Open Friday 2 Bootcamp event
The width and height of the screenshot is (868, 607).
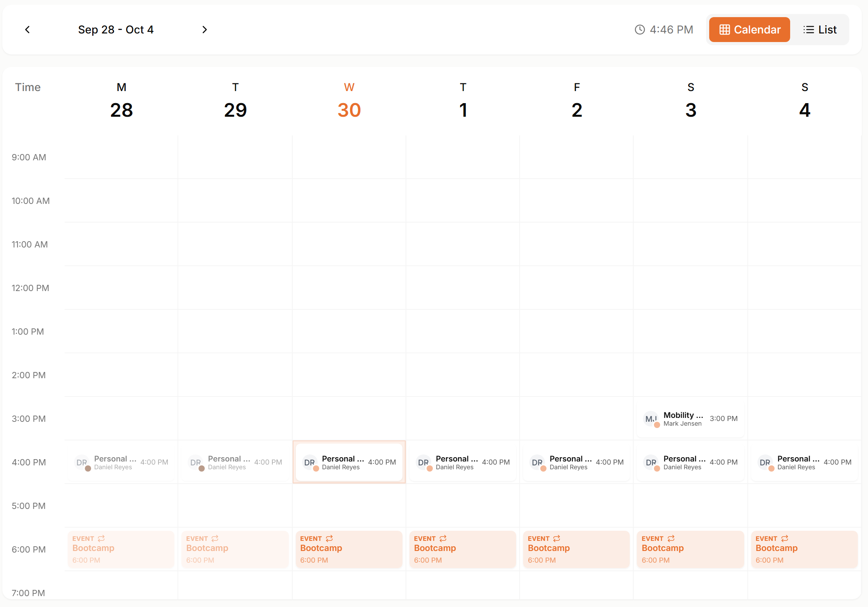coord(577,549)
